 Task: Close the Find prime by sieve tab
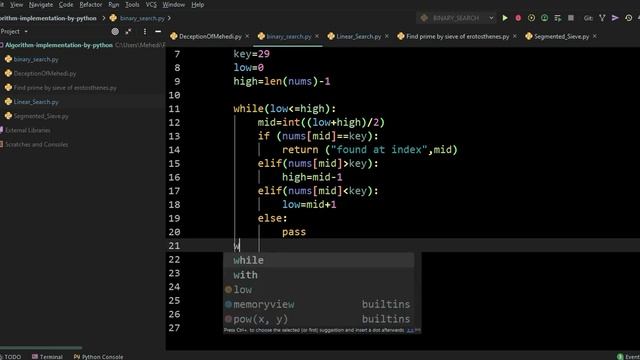[x=514, y=36]
